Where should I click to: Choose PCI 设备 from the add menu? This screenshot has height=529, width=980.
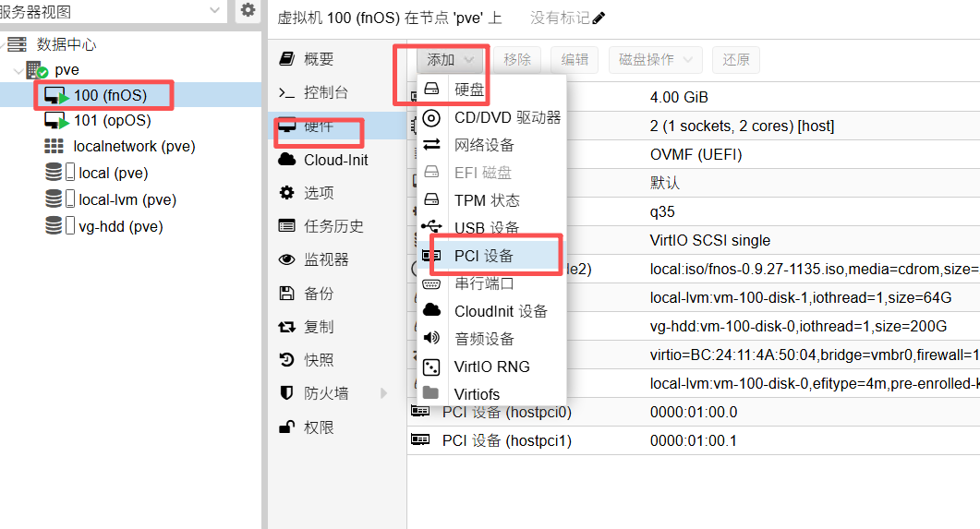point(483,256)
